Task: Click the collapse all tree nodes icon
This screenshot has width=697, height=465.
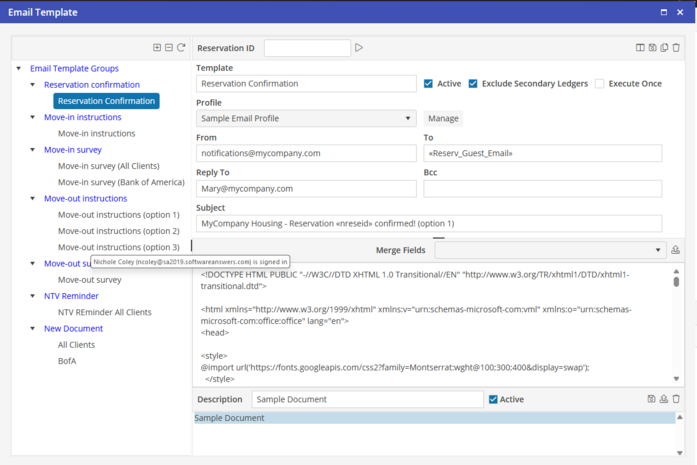Action: (169, 48)
